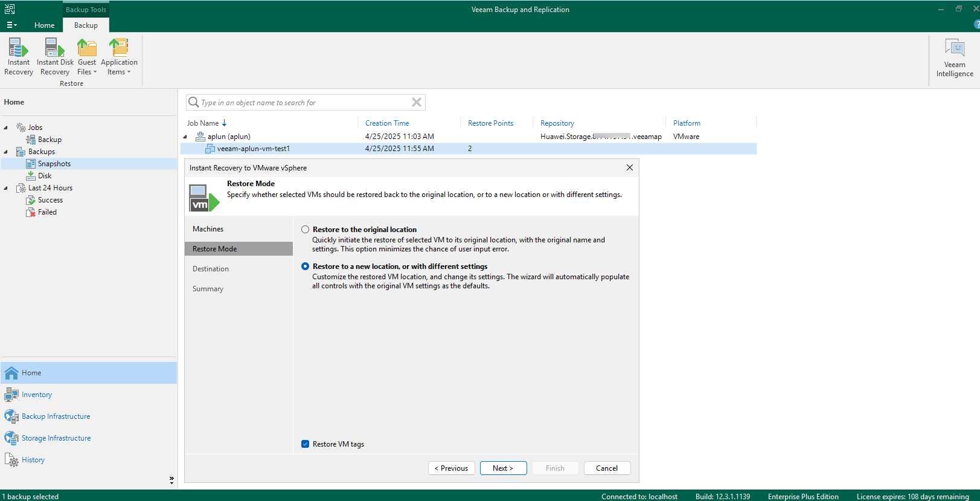Click the Success icon in tree

click(31, 200)
